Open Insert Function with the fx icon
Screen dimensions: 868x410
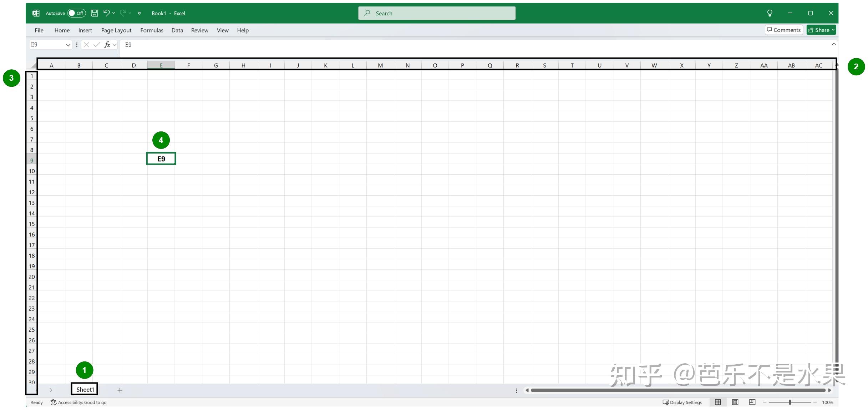coord(107,45)
